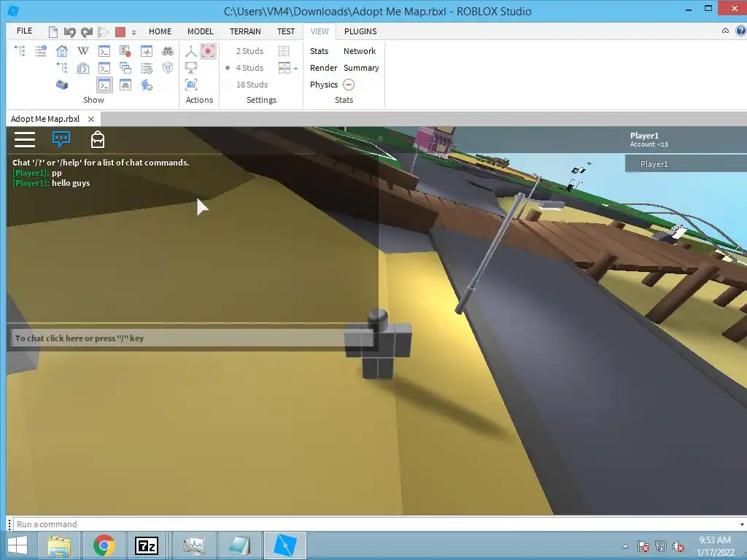Image resolution: width=747 pixels, height=560 pixels.
Task: Switch to the MODEL ribbon tab
Action: tap(200, 31)
